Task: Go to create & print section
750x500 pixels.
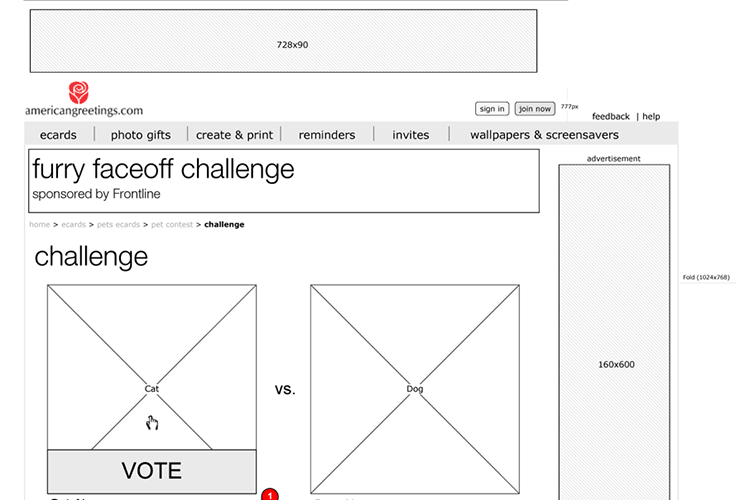Action: pos(234,135)
